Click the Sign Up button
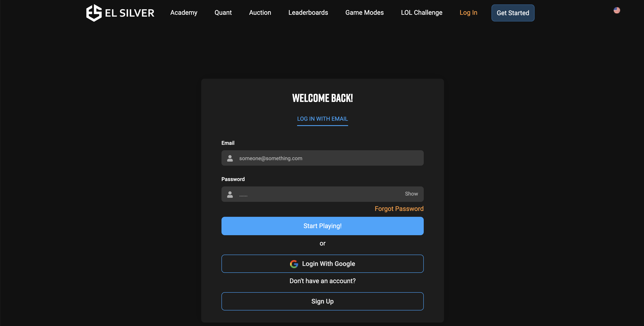This screenshot has height=326, width=644. click(x=322, y=301)
